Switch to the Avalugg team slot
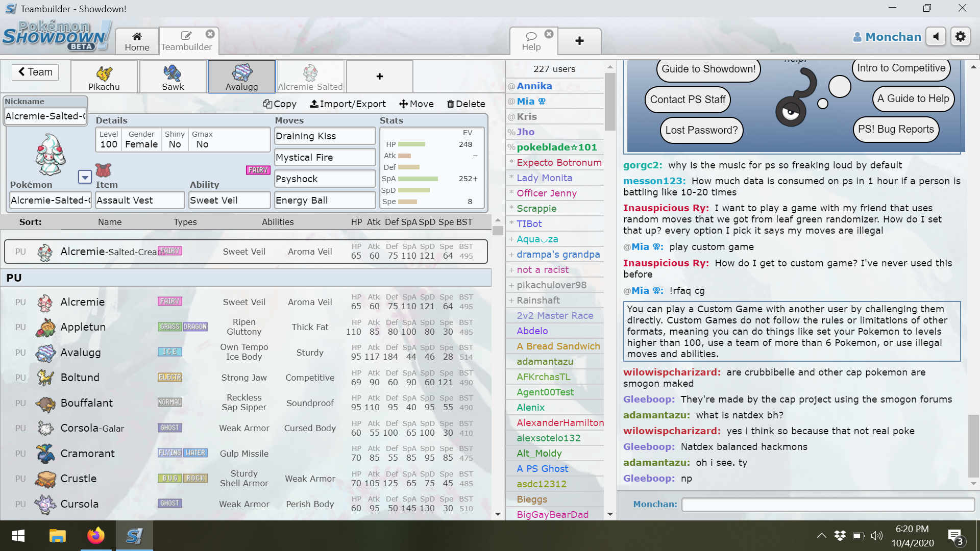Viewport: 980px width, 551px height. tap(242, 77)
